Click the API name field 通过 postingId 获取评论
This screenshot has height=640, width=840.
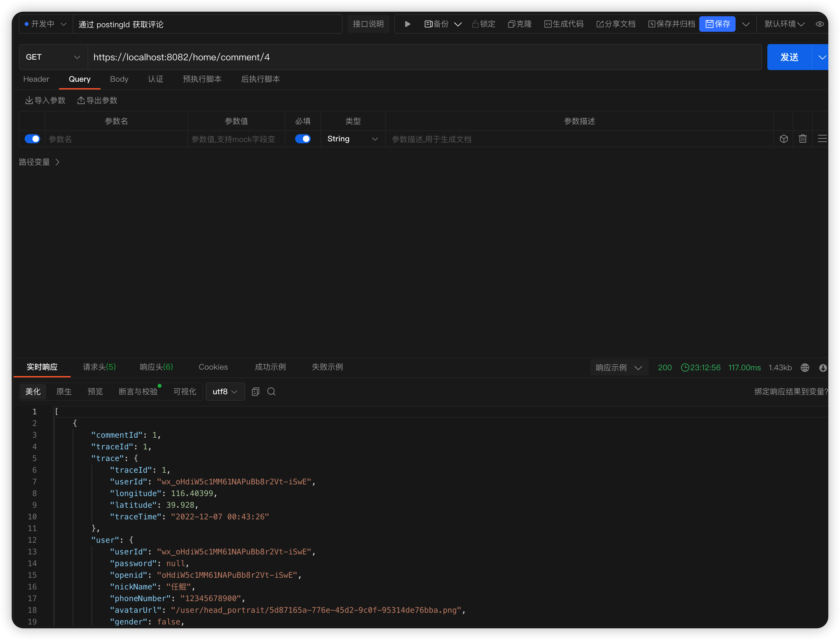click(208, 24)
